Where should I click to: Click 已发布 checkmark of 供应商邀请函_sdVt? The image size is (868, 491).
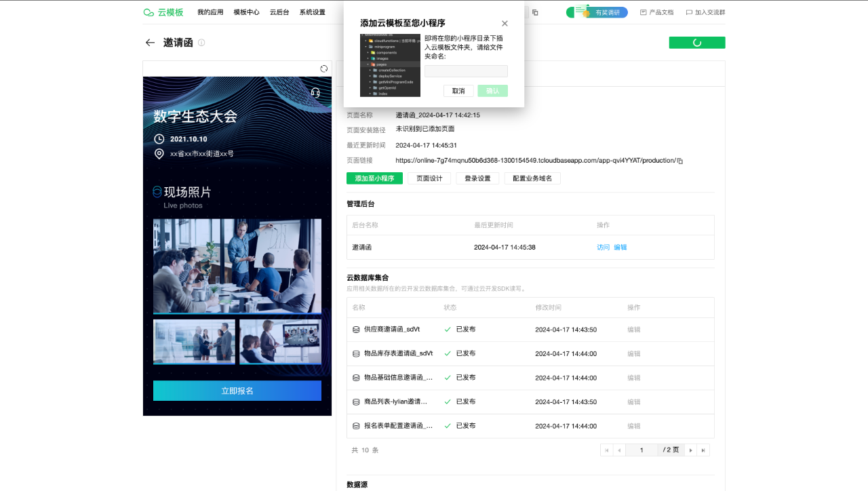coord(448,330)
